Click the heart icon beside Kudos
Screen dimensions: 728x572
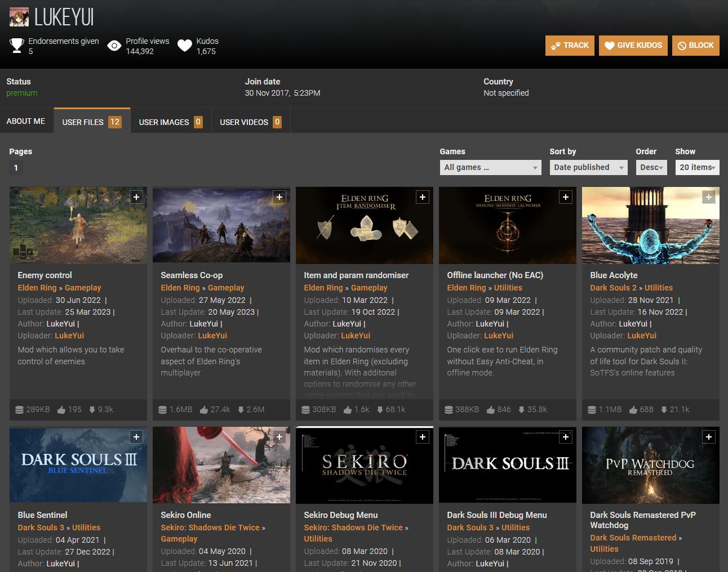click(x=185, y=46)
